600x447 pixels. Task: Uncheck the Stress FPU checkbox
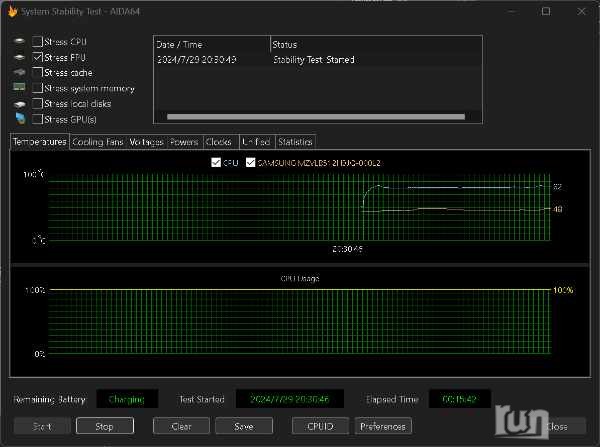[x=38, y=57]
